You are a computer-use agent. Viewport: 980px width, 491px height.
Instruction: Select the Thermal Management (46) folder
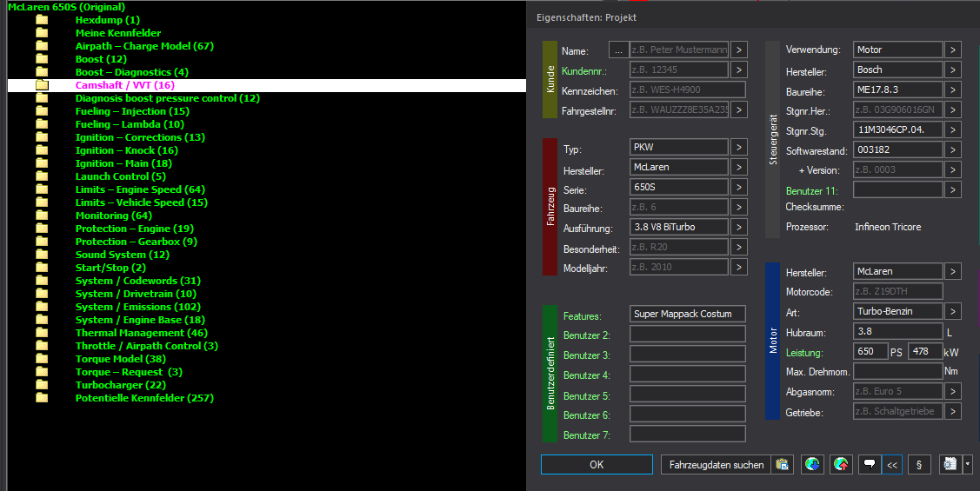tap(141, 333)
